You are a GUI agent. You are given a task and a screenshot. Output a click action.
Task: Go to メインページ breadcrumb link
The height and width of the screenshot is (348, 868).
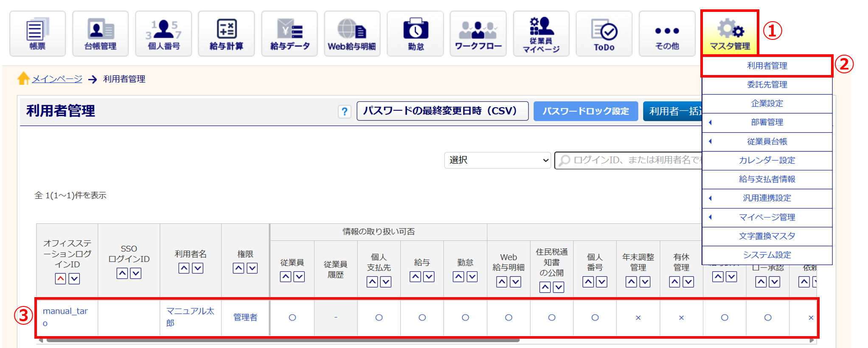click(57, 79)
